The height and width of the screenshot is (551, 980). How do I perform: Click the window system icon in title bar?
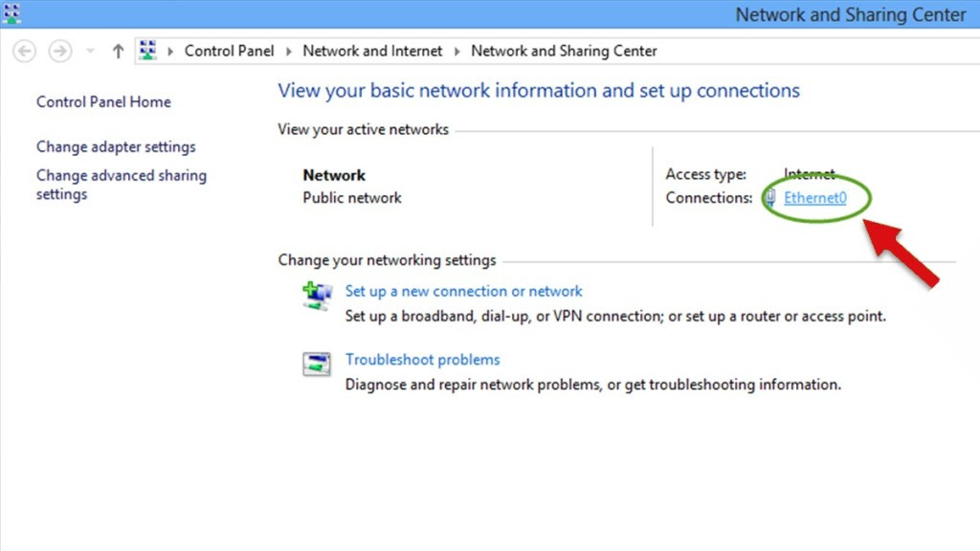[11, 13]
